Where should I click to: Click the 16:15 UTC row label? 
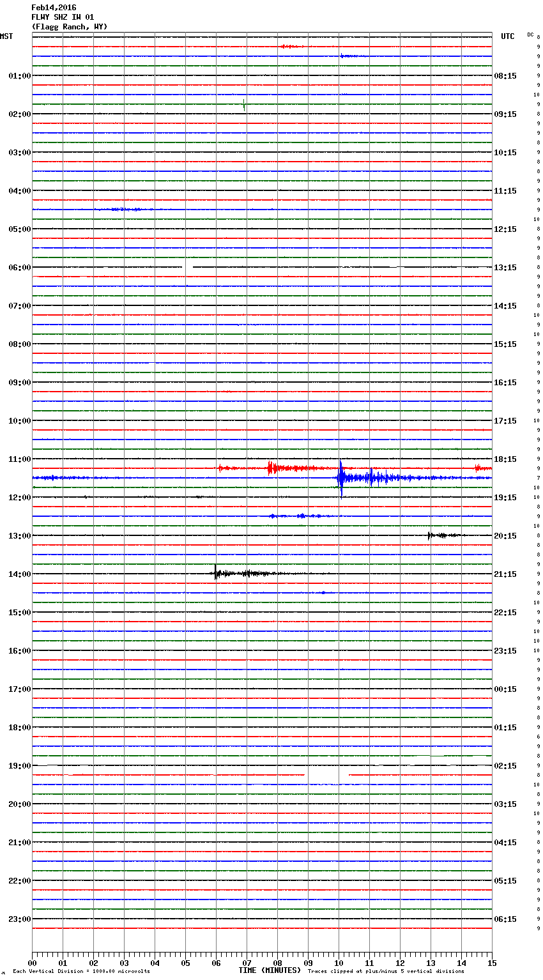click(x=505, y=383)
